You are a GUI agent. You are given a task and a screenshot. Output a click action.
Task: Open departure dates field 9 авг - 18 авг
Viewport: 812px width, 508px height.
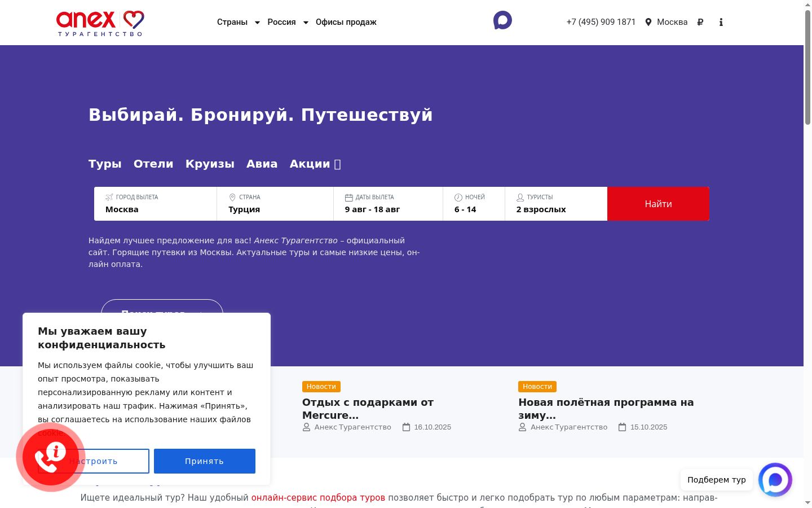[389, 204]
